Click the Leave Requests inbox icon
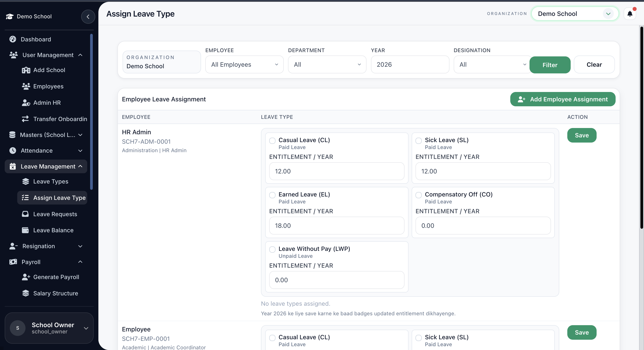The image size is (644, 350). pos(25,214)
